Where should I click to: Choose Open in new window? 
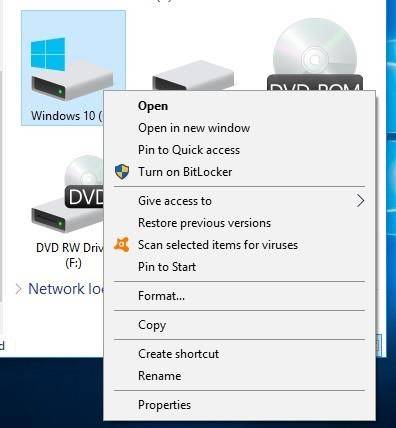(239, 128)
